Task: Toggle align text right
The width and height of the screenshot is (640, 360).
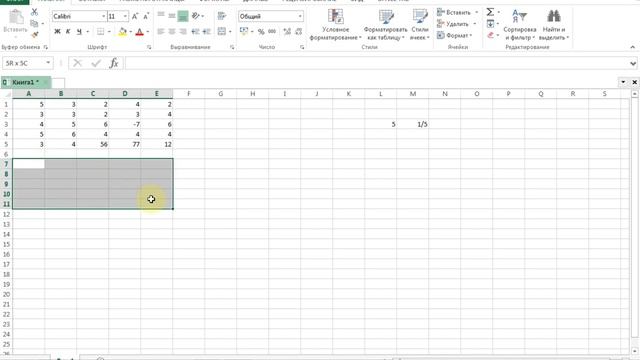Action: (183, 31)
